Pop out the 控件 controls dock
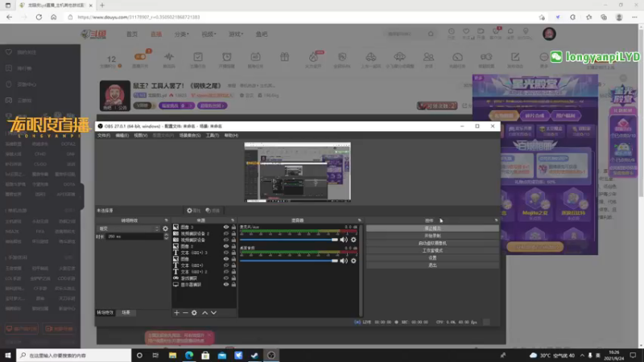644x362 pixels. [x=496, y=220]
